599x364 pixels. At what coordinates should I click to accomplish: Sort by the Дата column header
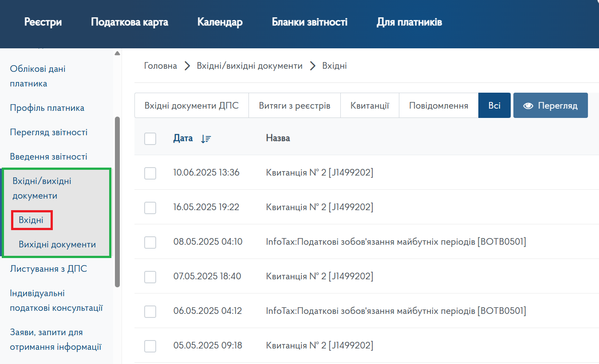tap(183, 138)
